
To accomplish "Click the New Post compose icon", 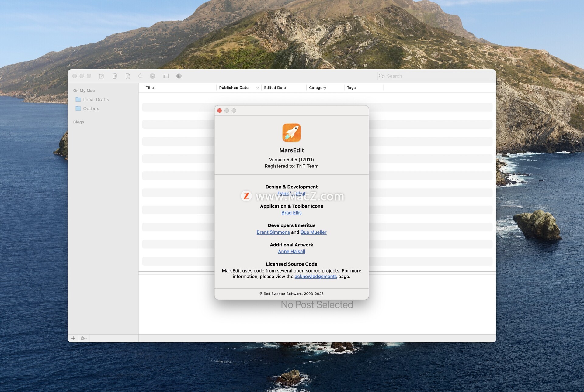I will [x=102, y=76].
